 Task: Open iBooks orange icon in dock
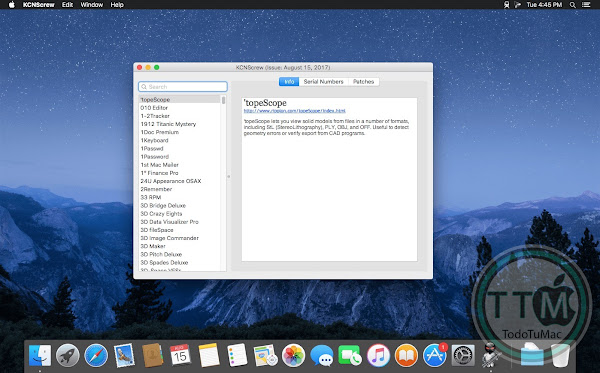coord(406,355)
